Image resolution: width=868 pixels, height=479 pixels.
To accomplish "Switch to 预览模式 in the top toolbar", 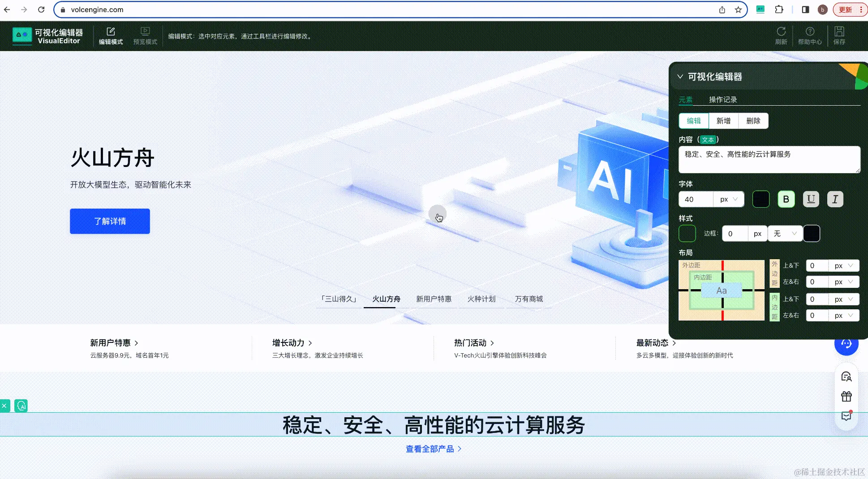I will click(145, 36).
